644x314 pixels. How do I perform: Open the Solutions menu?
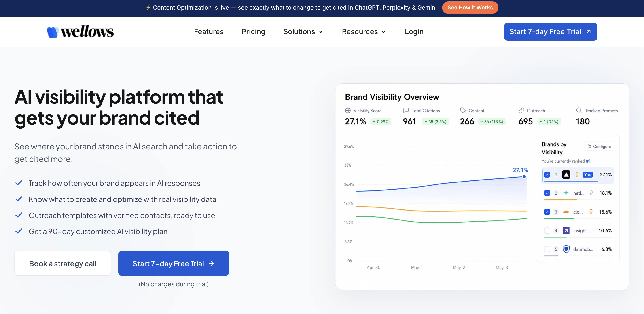click(x=303, y=32)
